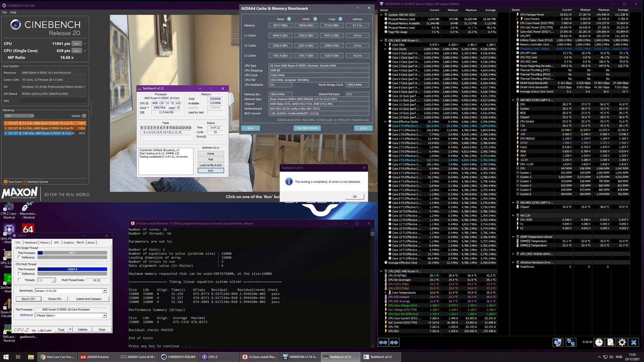Click Save button in AIDA64 benchmark
The width and height of the screenshot is (644, 362).
pyautogui.click(x=250, y=128)
